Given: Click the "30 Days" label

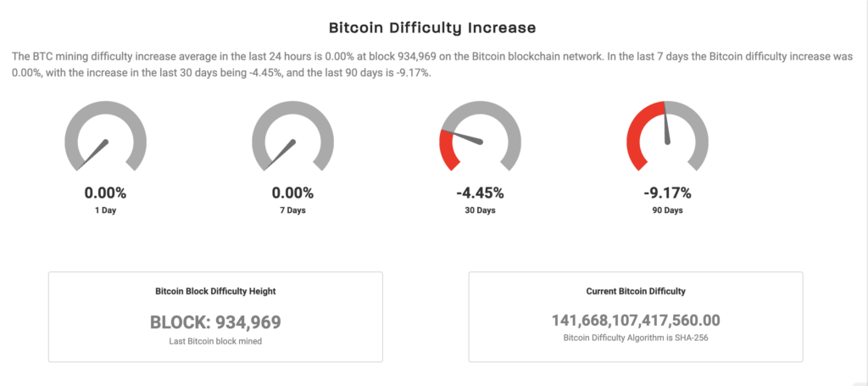Looking at the screenshot, I should coord(480,210).
